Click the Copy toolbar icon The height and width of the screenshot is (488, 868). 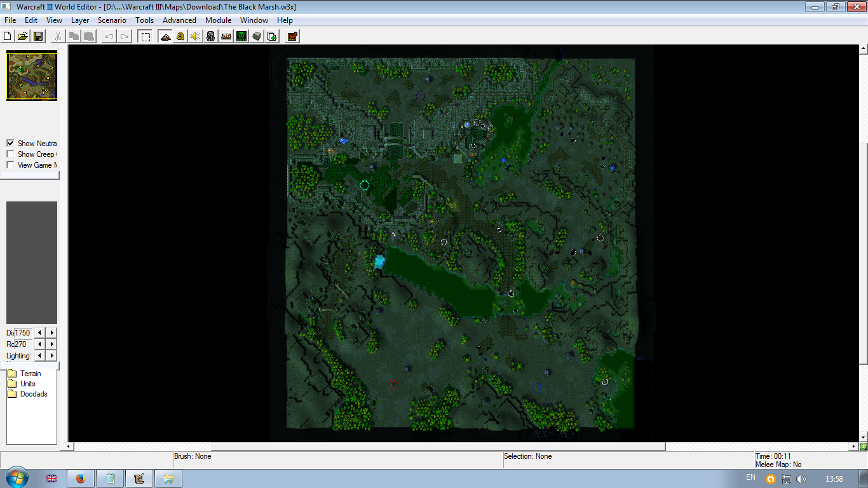click(x=74, y=36)
